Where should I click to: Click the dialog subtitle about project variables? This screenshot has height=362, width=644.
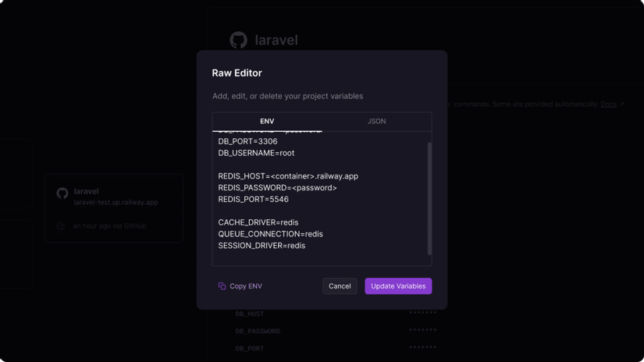point(288,96)
